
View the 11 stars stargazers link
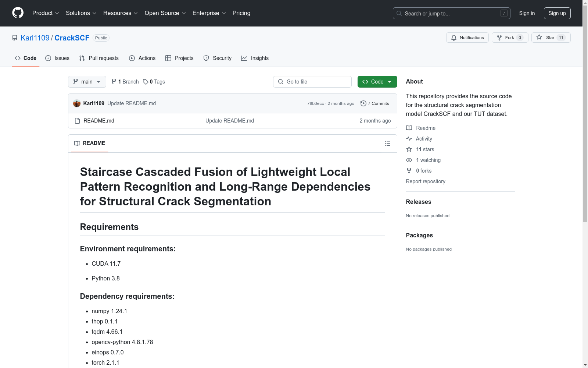(420, 149)
